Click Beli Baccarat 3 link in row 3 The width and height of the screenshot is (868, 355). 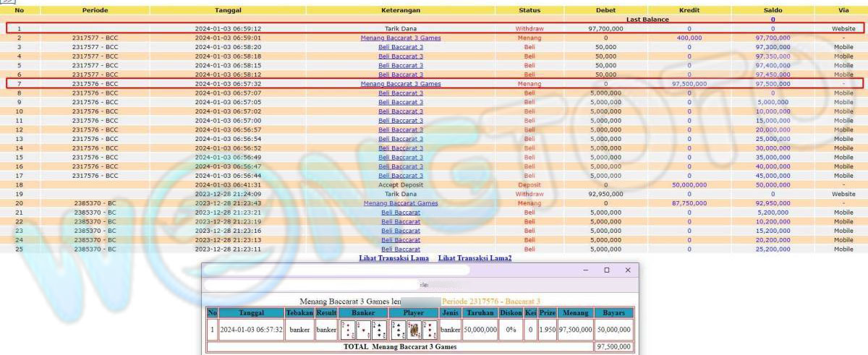point(401,47)
